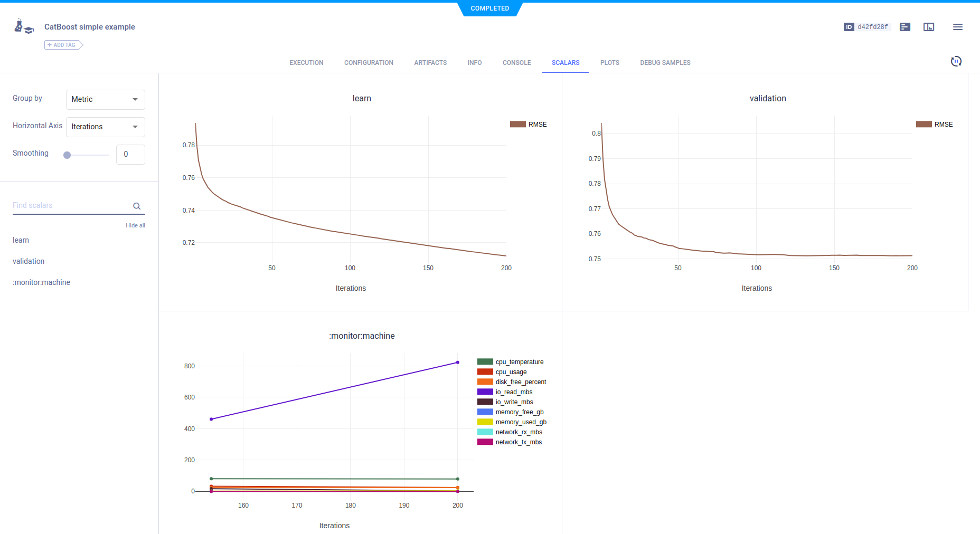Viewport: 980px width, 534px height.
Task: Toggle io_read_mbs legend series
Action: [x=513, y=392]
